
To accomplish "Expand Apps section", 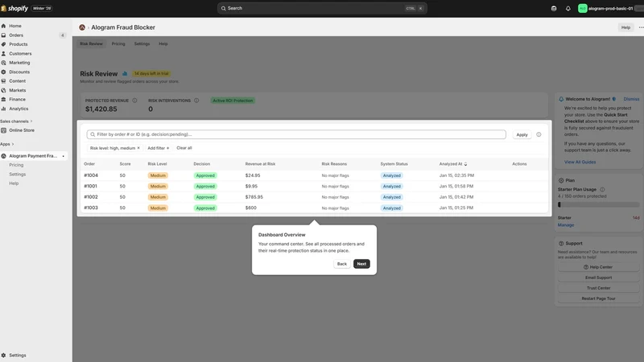I will 7,144.
